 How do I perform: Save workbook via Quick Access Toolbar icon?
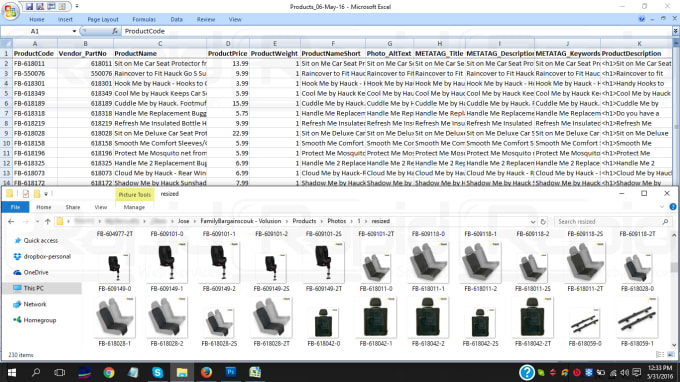[29, 7]
